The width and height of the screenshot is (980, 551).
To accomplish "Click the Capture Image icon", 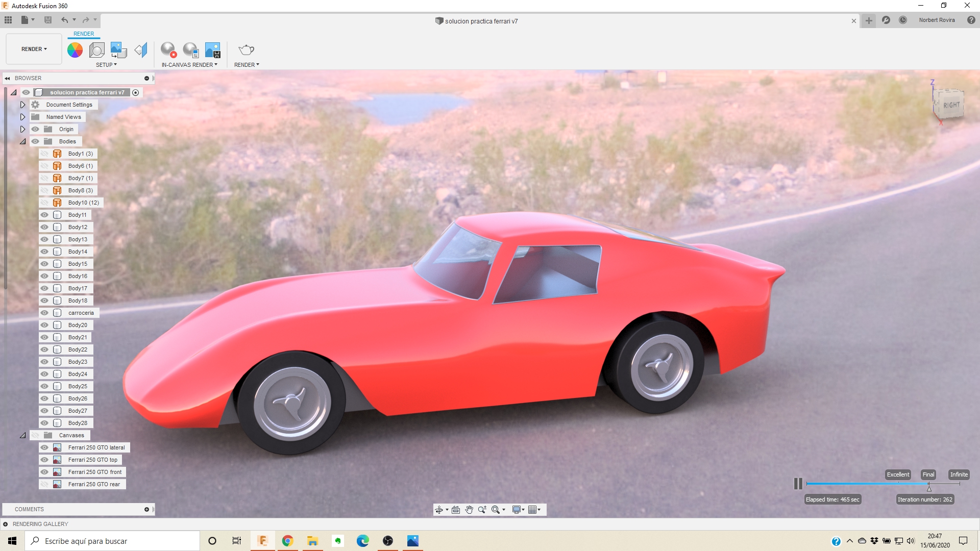I will pyautogui.click(x=212, y=50).
